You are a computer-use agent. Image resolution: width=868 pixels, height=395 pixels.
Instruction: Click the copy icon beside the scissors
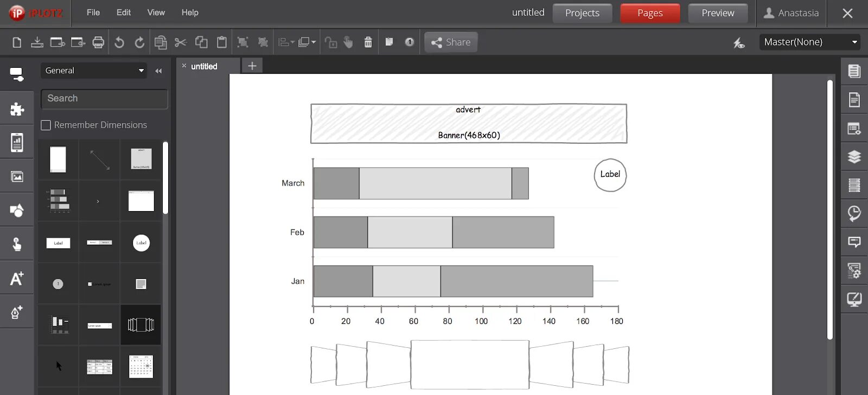(201, 42)
